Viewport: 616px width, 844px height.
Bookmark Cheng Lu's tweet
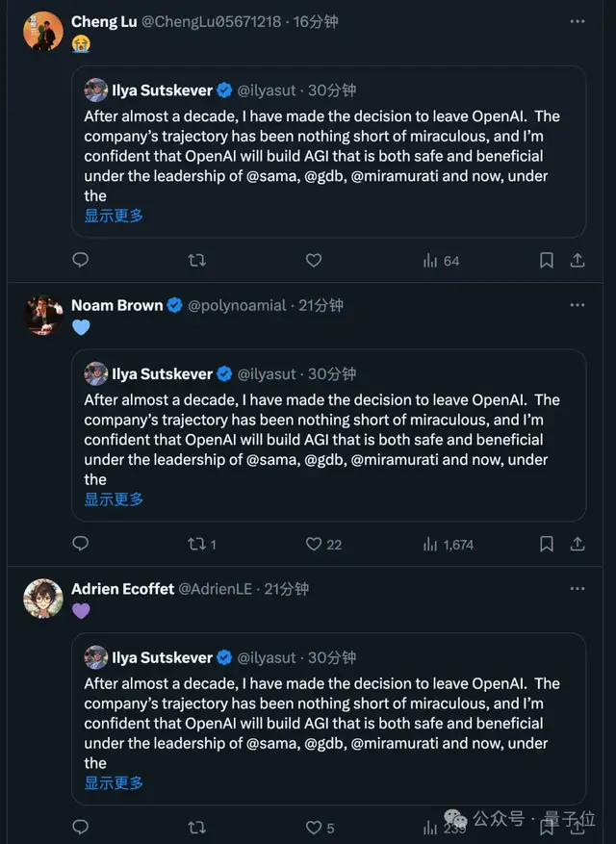(546, 260)
